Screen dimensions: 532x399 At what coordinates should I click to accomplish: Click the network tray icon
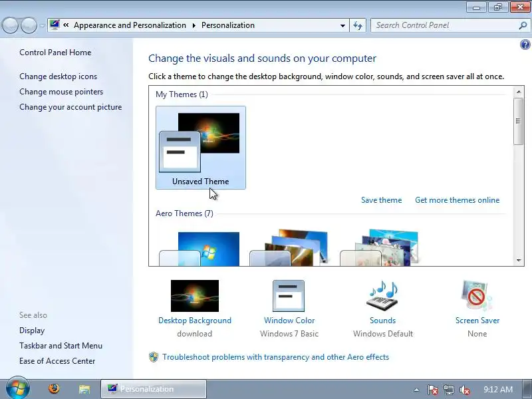(x=448, y=390)
